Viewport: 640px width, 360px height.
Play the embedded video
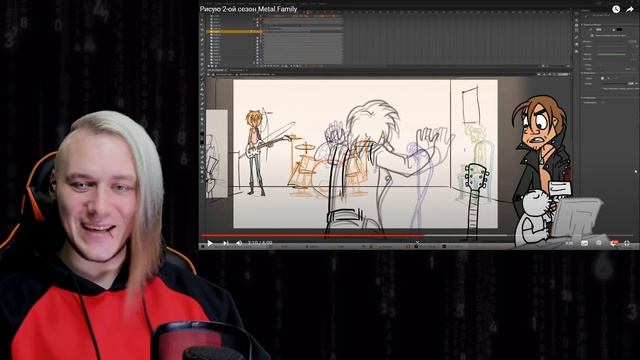210,243
